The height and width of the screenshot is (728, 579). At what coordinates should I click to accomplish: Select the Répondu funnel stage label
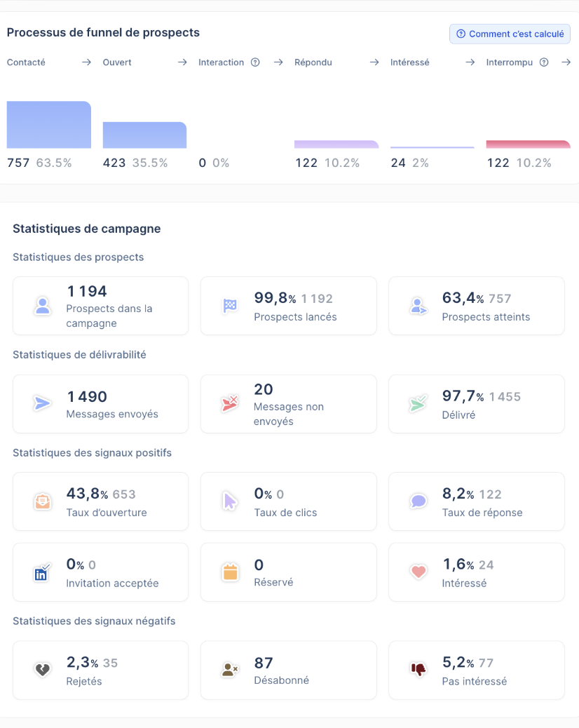tap(313, 62)
